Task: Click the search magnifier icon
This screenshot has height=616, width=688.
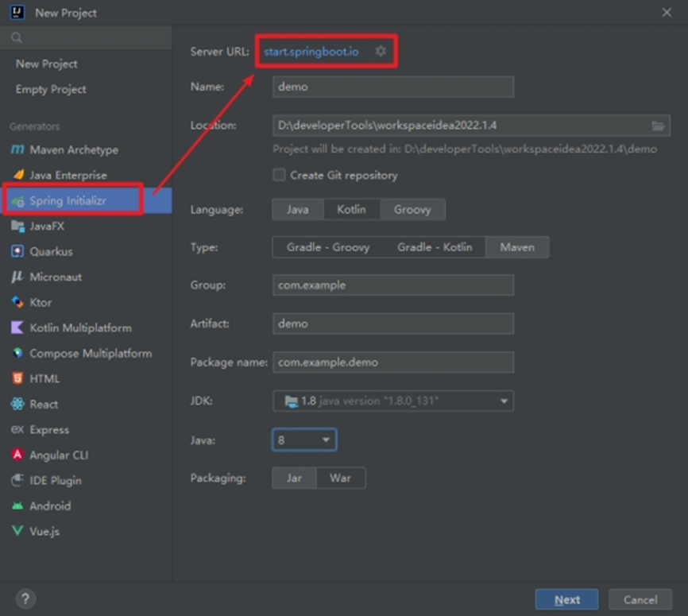Action: 17,38
